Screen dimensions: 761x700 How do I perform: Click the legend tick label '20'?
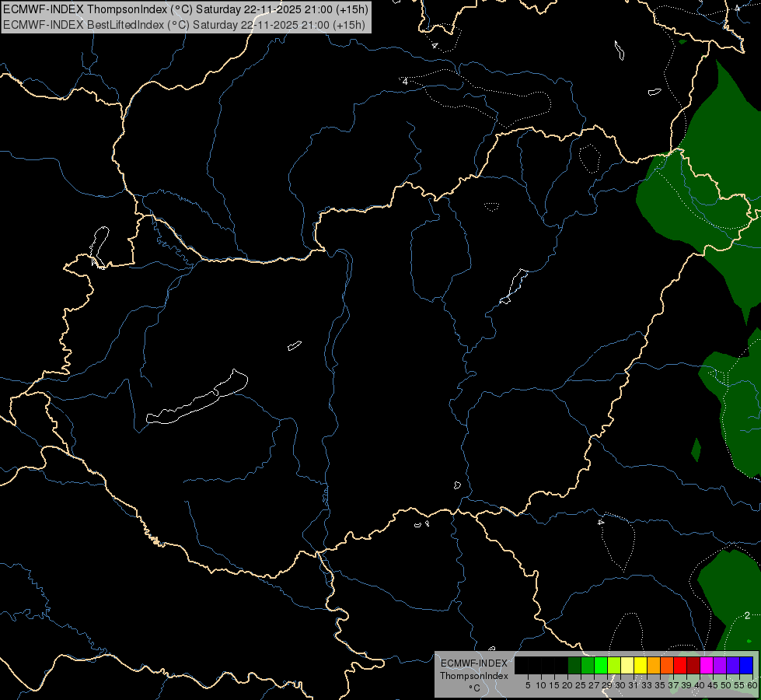[568, 685]
